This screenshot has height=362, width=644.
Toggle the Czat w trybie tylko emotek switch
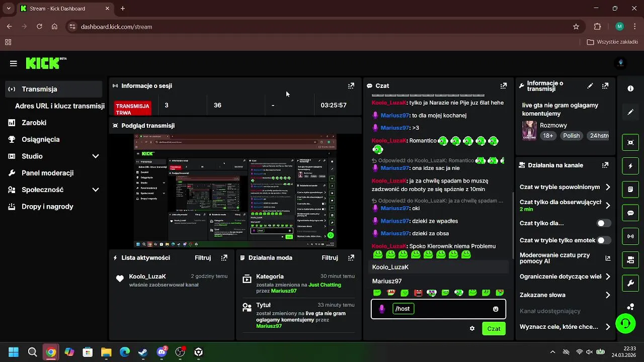[604, 240]
